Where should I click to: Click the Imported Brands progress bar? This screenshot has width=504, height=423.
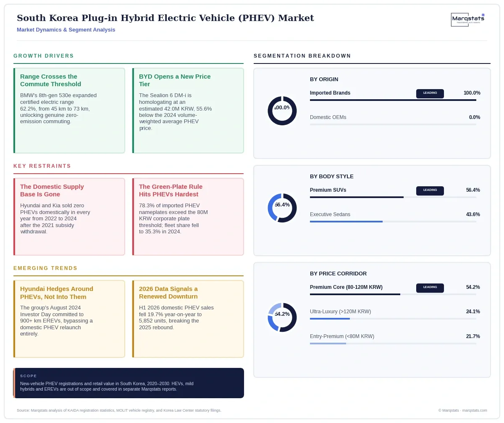pyautogui.click(x=393, y=100)
